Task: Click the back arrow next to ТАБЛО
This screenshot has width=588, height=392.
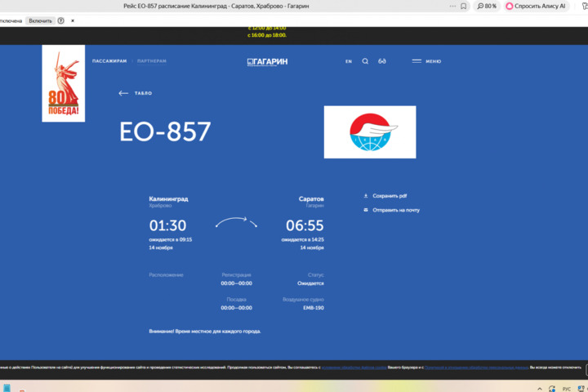Action: pyautogui.click(x=123, y=93)
